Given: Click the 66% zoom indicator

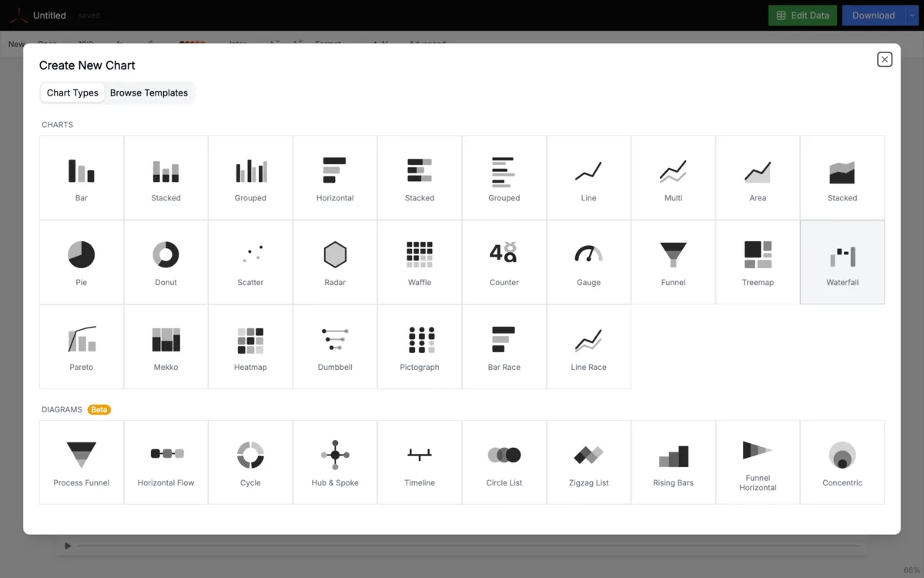Looking at the screenshot, I should point(912,570).
